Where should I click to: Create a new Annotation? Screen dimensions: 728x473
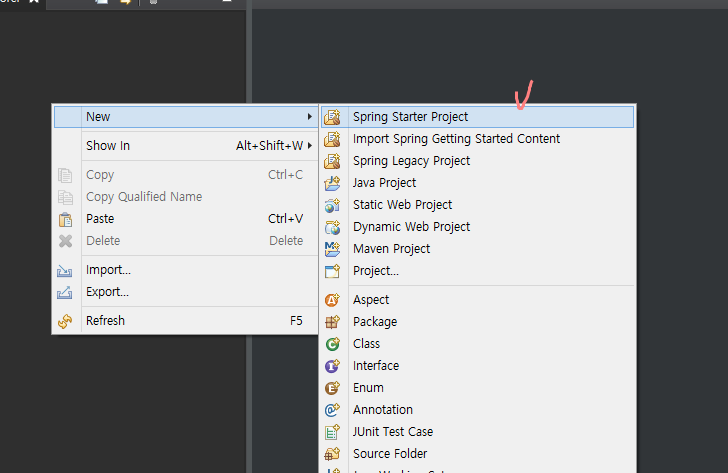pyautogui.click(x=477, y=410)
